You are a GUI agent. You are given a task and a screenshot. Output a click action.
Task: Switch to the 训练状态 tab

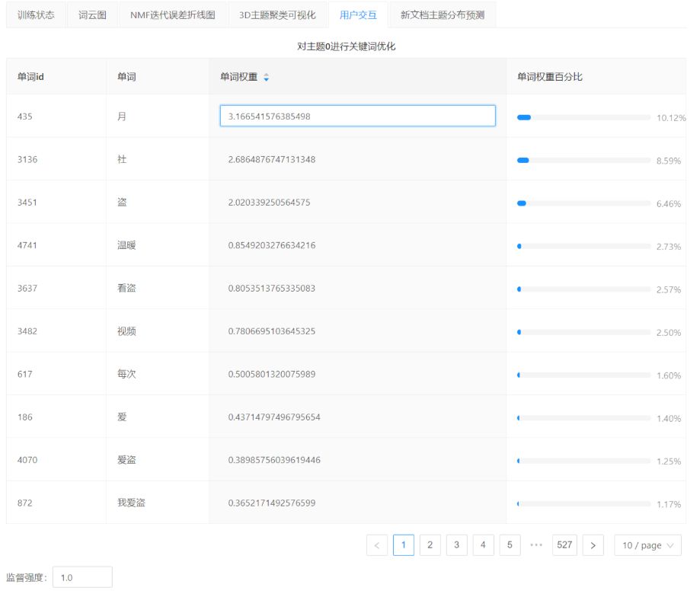[x=36, y=15]
